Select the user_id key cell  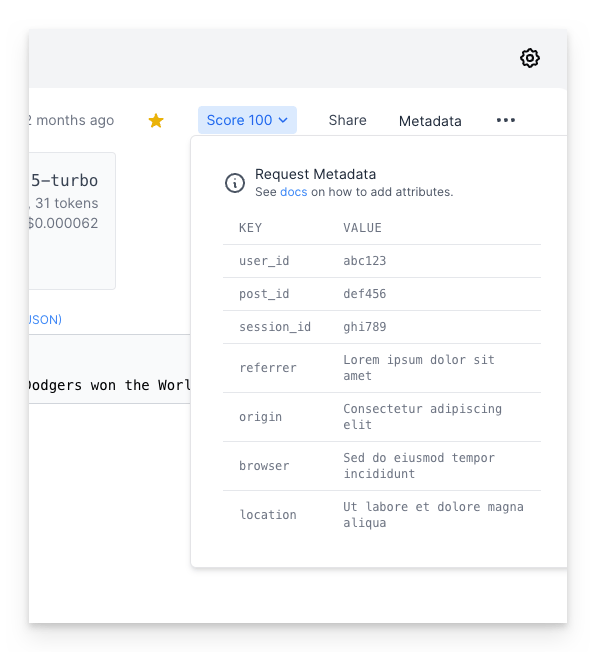coord(264,261)
